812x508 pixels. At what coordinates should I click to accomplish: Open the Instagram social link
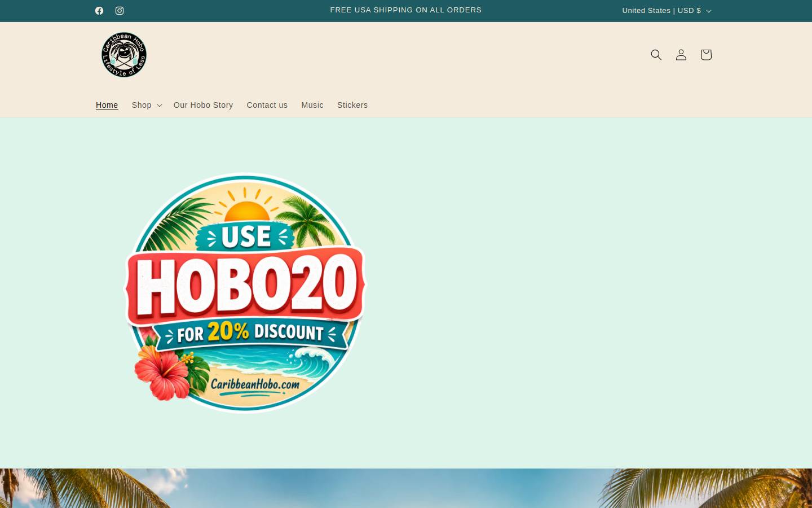click(120, 11)
